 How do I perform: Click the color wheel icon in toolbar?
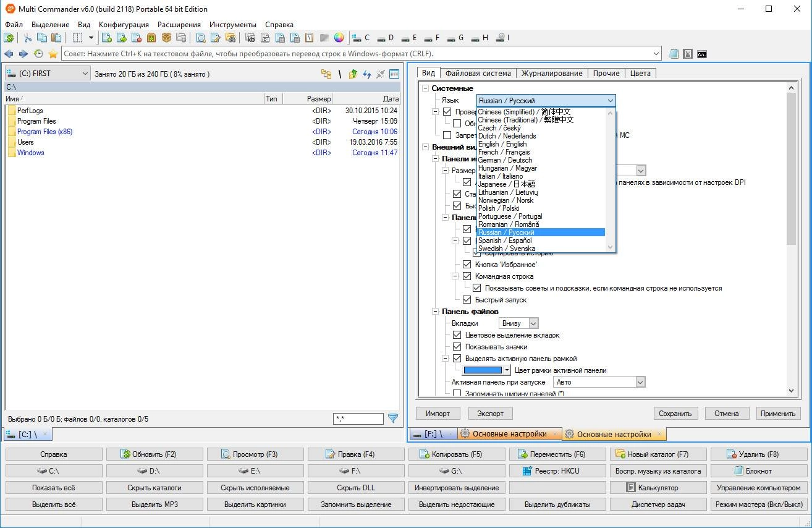339,38
